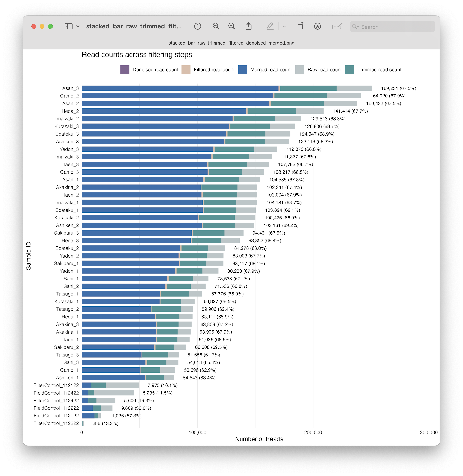The width and height of the screenshot is (463, 476).
Task: Click the FilterControl_112122 sample label
Action: click(x=56, y=385)
